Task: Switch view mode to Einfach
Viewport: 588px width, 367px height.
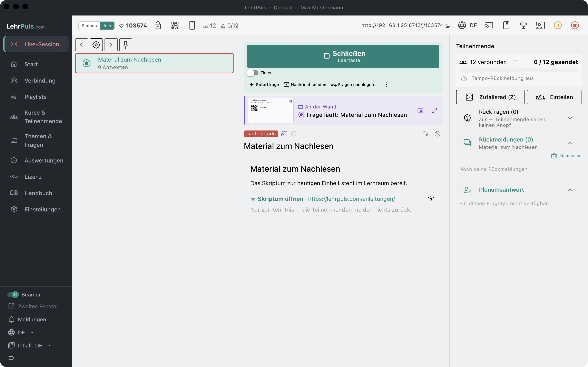Action: (89, 26)
